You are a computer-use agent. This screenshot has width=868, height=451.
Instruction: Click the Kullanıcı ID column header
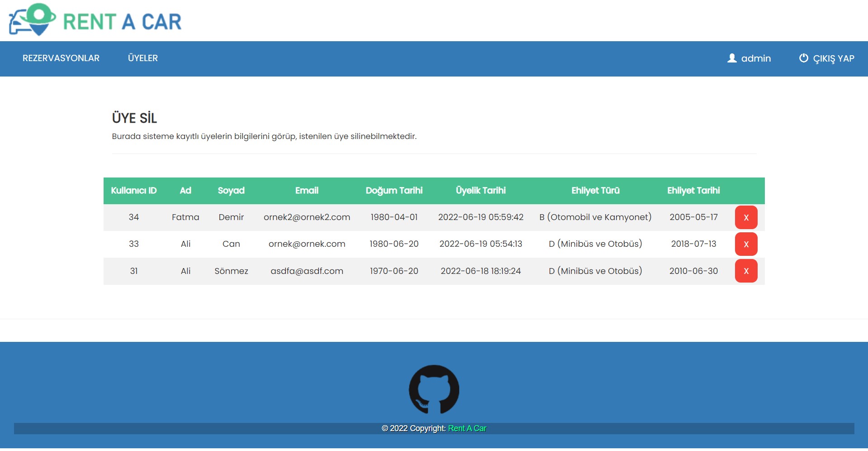(x=134, y=191)
